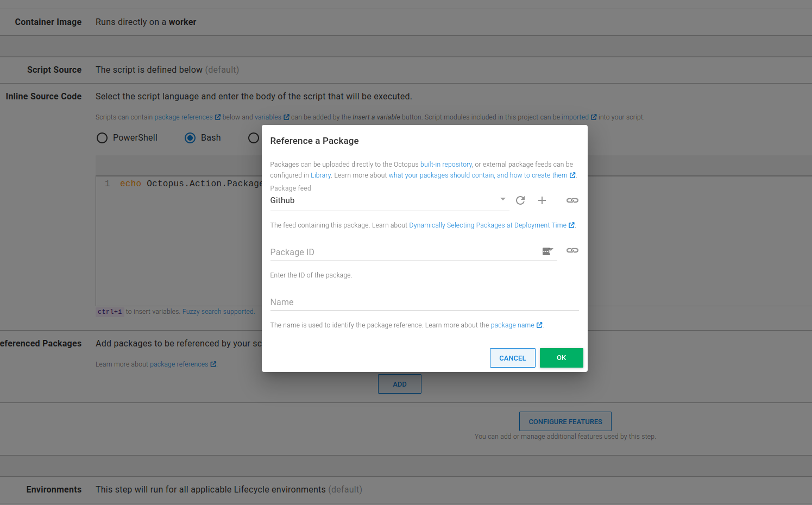Cancel the Reference a Package dialog
This screenshot has height=505, width=812.
coord(512,357)
